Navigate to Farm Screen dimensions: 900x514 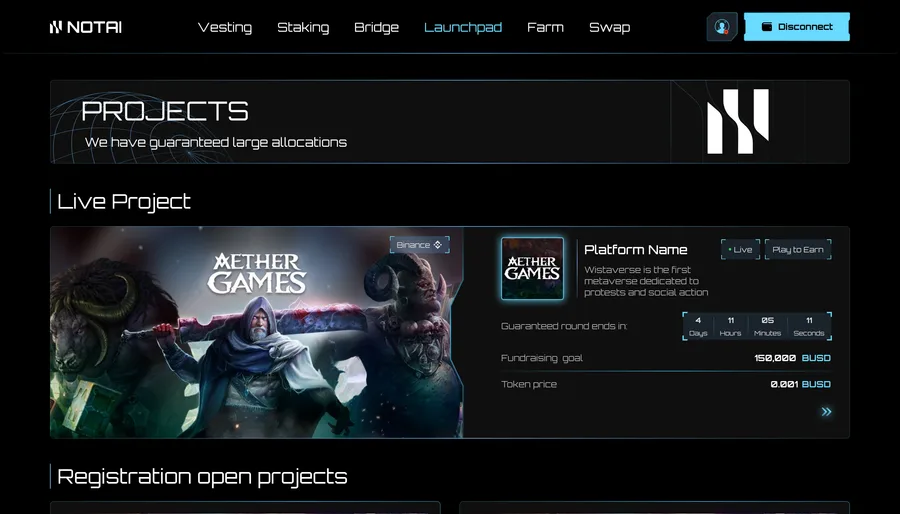tap(545, 27)
